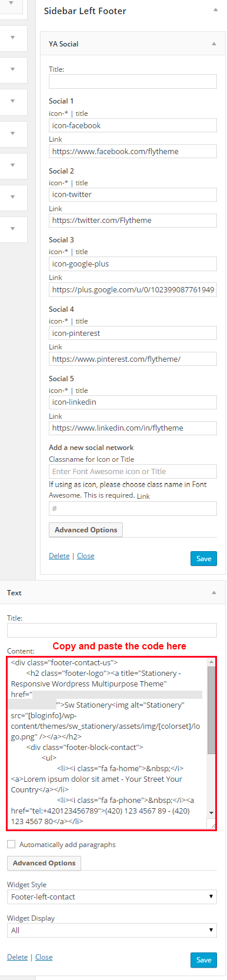Click Save in the Text widget

[204, 960]
